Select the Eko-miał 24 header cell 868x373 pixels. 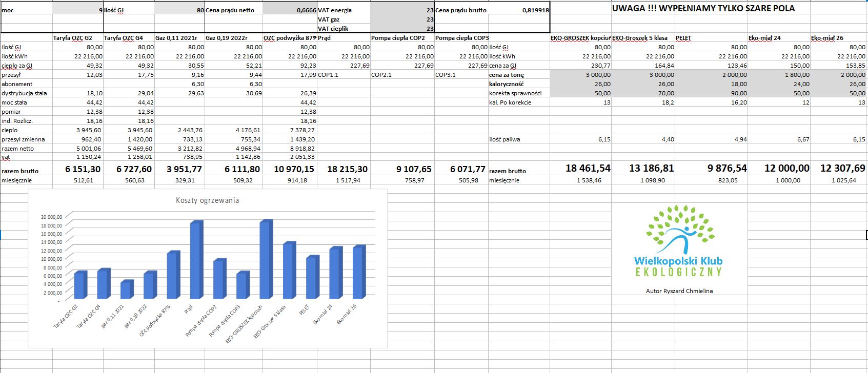click(x=779, y=37)
